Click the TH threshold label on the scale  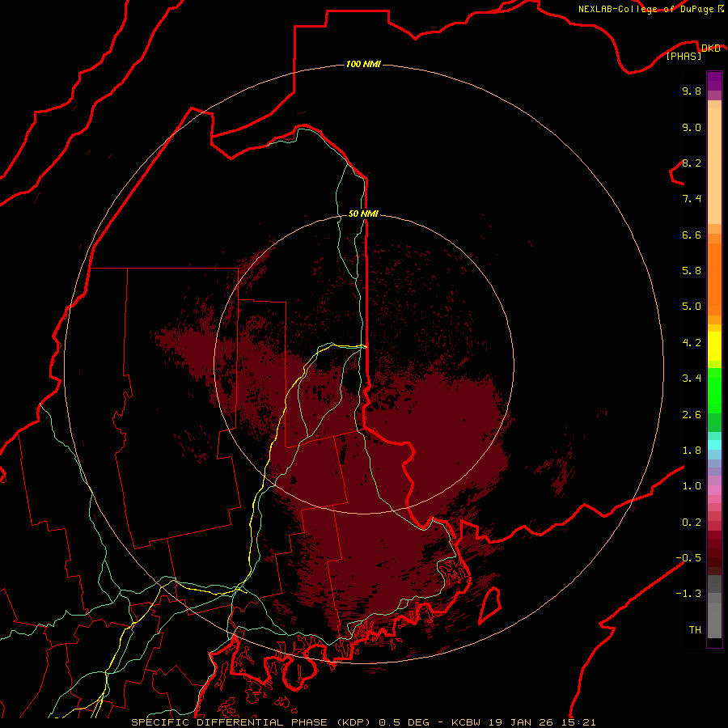coord(695,630)
